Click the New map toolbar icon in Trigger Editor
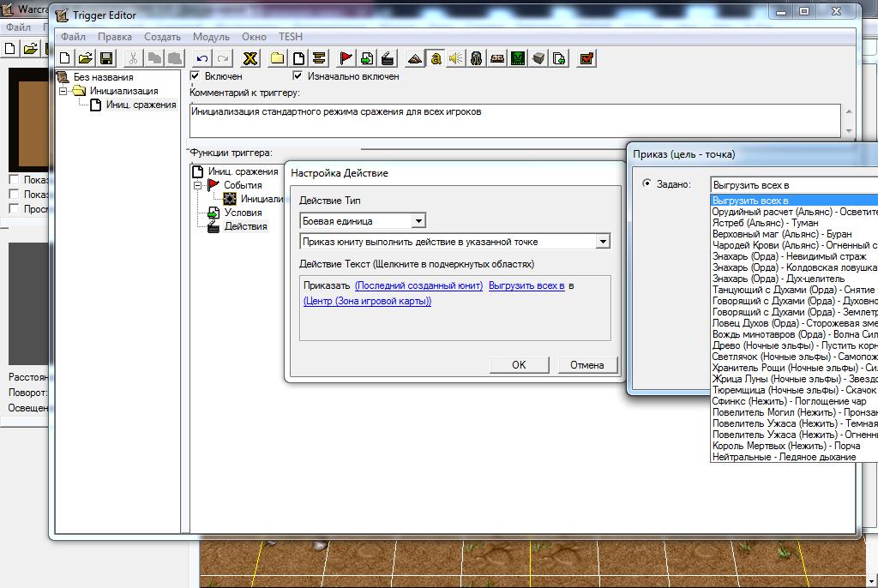Screen dimensions: 878x588 pyautogui.click(x=65, y=58)
